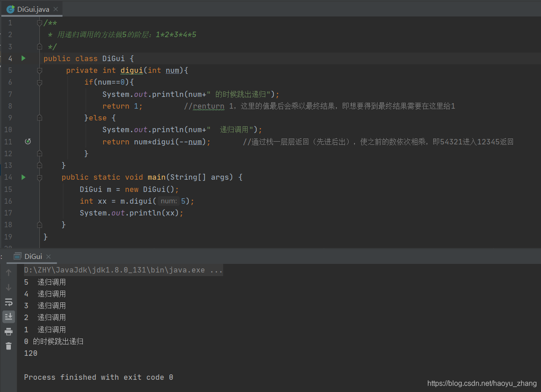The width and height of the screenshot is (541, 392).
Task: Click console line '0 的时候跳出递归'
Action: 53,342
